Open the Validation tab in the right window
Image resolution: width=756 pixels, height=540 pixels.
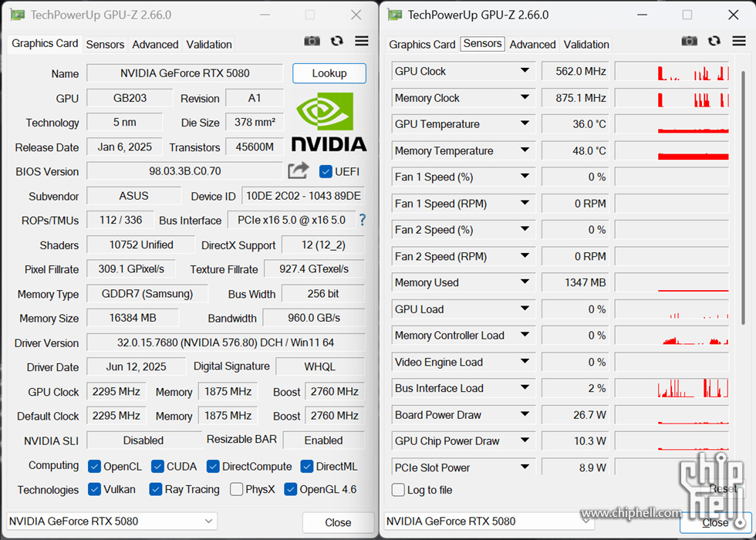(586, 45)
